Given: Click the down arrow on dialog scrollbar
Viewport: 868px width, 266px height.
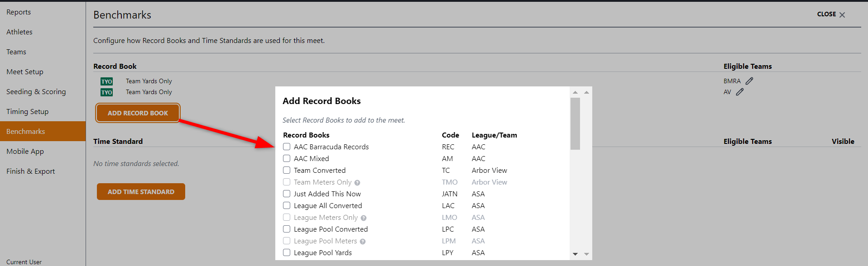Looking at the screenshot, I should coord(575,254).
